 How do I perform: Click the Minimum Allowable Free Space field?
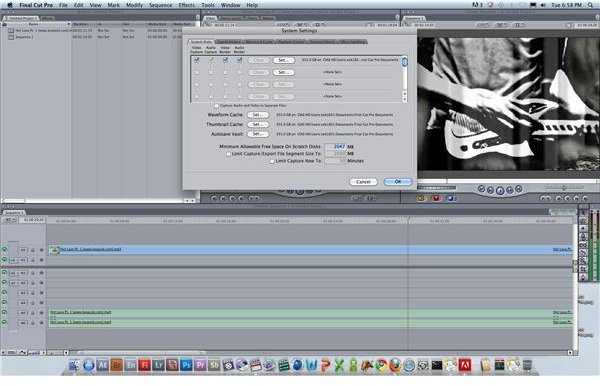pyautogui.click(x=336, y=147)
